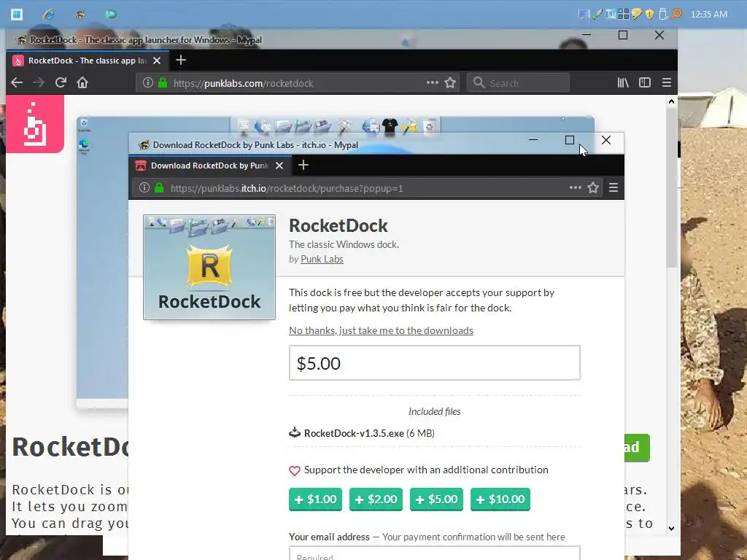Click the yellow security shield tray icon
This screenshot has height=560, width=747.
click(649, 14)
